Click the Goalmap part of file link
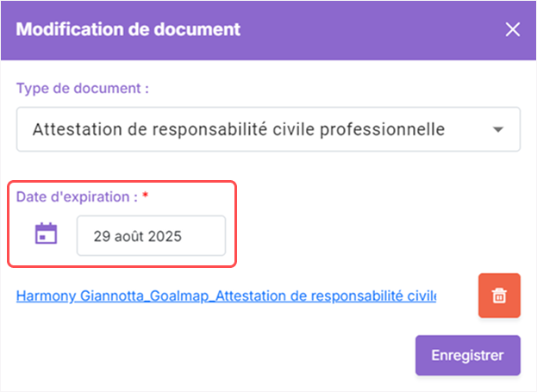The width and height of the screenshot is (537, 392). tap(179, 296)
